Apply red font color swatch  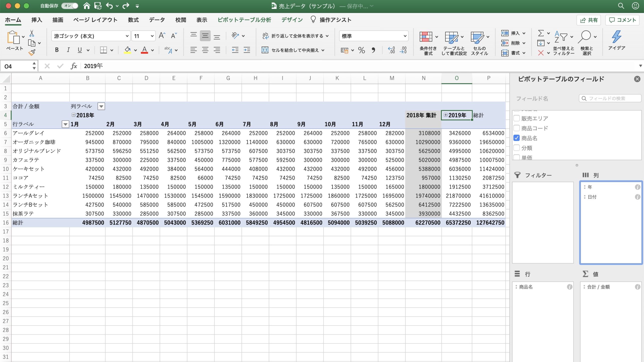(x=144, y=50)
